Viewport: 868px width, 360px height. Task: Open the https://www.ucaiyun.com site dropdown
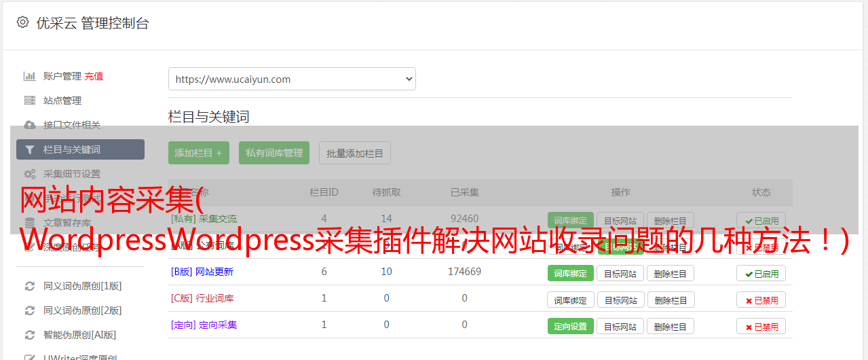point(292,79)
